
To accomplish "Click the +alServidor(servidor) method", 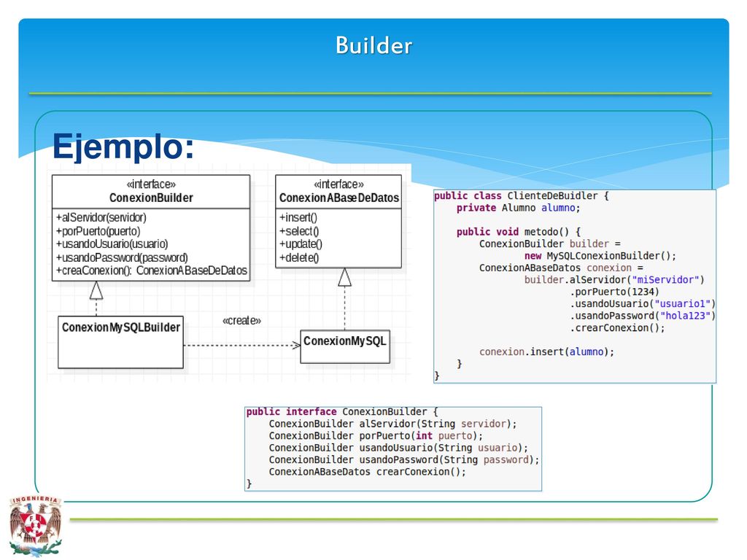I will point(101,217).
